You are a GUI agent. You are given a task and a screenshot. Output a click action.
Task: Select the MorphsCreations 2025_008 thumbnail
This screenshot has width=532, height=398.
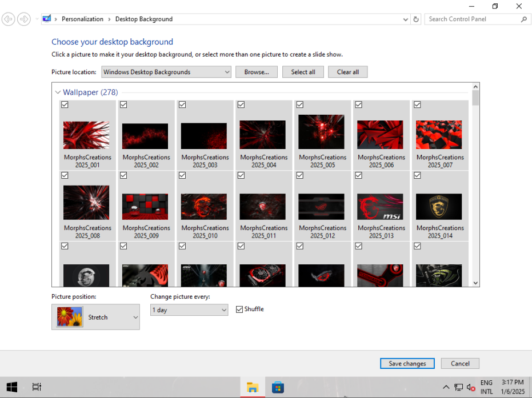[x=86, y=202]
